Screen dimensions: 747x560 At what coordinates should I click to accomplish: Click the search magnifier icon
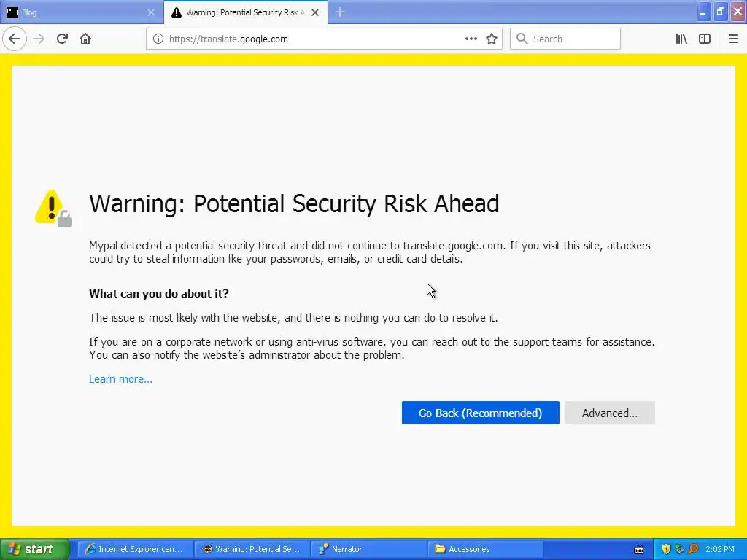(522, 39)
